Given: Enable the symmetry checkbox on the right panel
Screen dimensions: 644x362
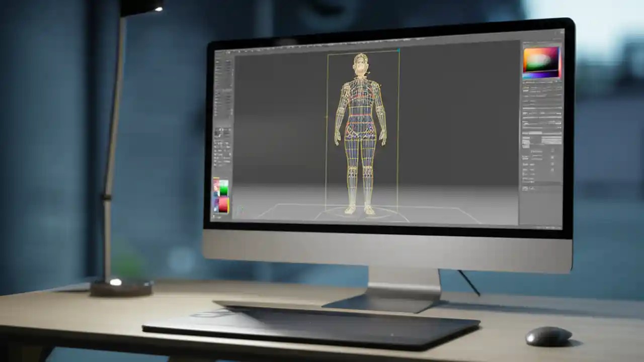Looking at the screenshot, I should point(552,157).
